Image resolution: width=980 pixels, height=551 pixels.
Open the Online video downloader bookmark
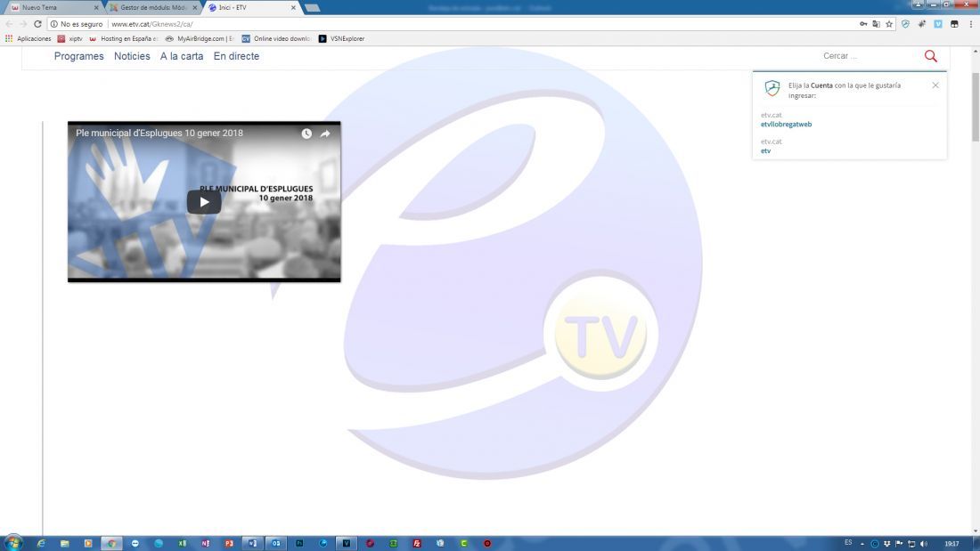click(x=276, y=39)
